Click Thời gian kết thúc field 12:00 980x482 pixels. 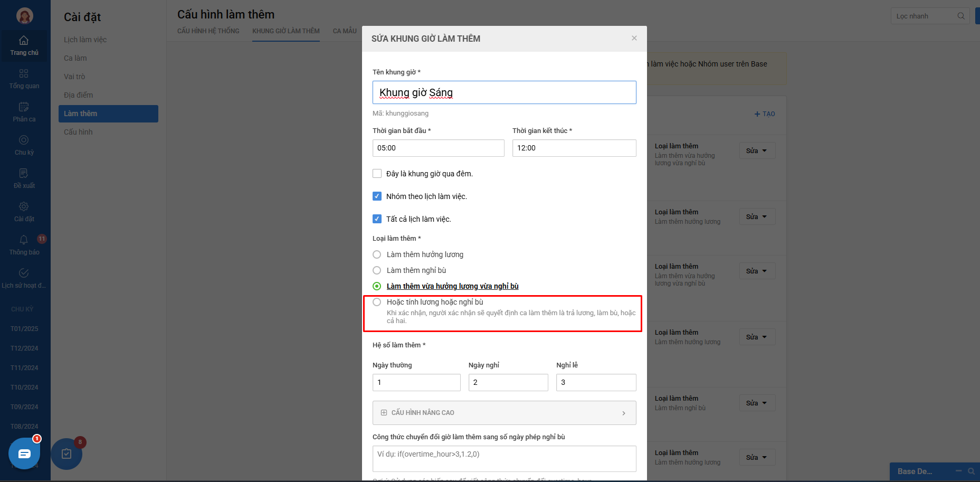coord(574,148)
